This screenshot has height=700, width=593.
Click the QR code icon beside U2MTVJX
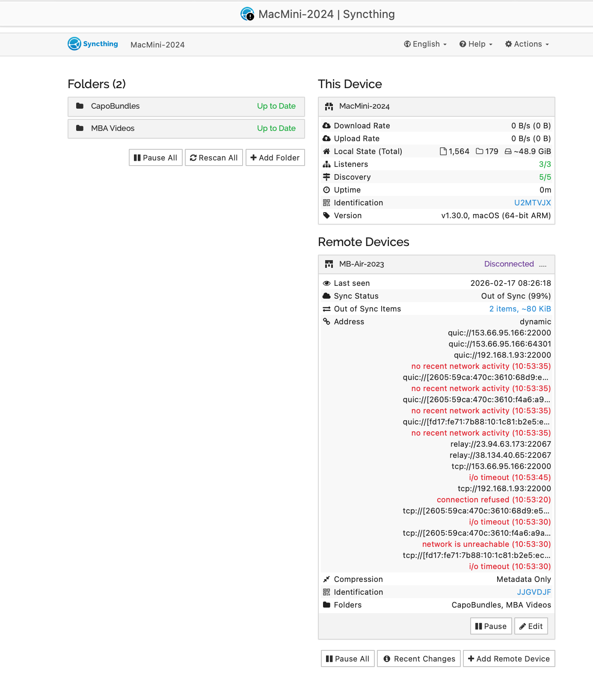pos(326,203)
